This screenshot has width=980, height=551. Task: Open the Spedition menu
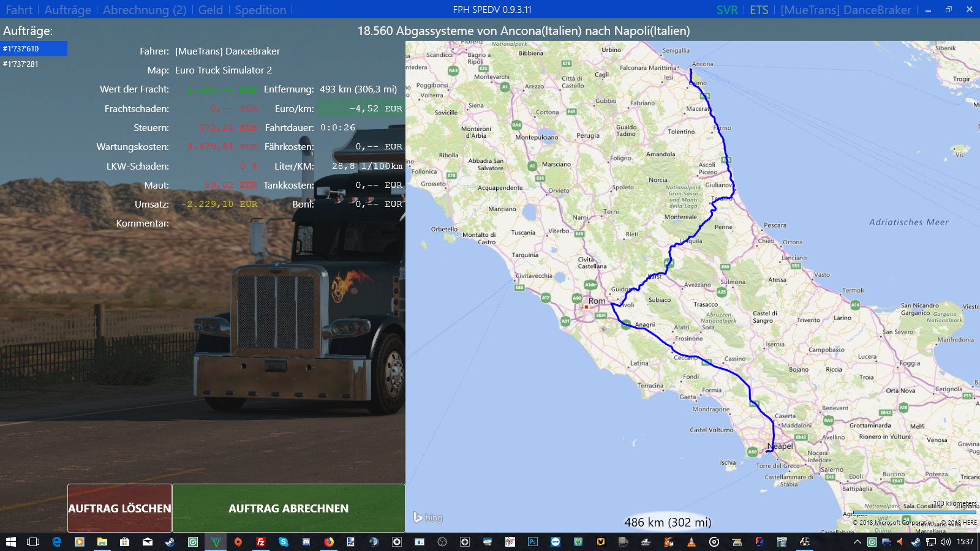point(260,10)
